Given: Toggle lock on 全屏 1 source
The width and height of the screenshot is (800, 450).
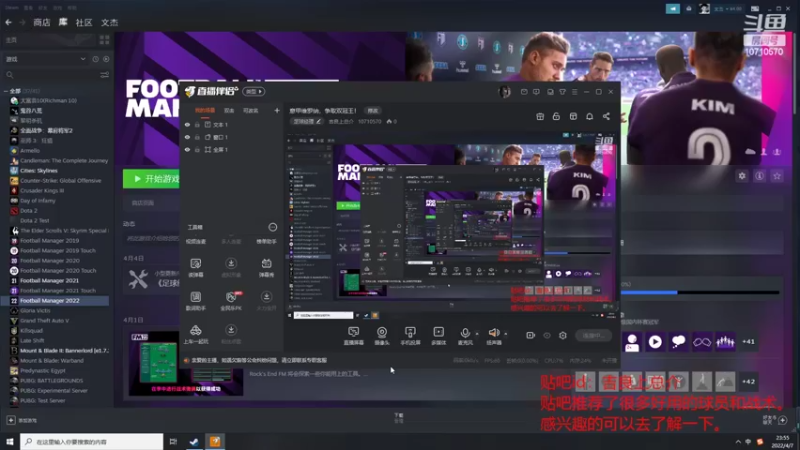Looking at the screenshot, I should [197, 150].
